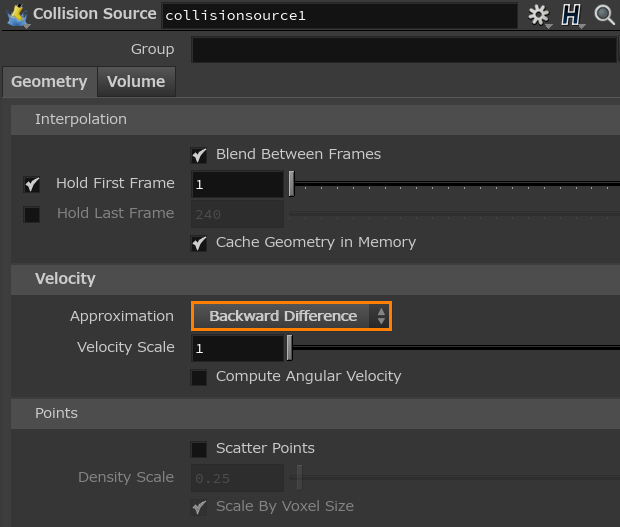Viewport: 620px width, 527px height.
Task: Switch to the Geometry tab
Action: click(49, 82)
